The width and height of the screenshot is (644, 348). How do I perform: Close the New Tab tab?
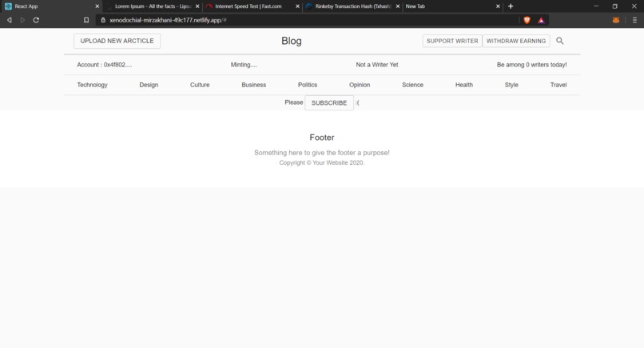(498, 6)
